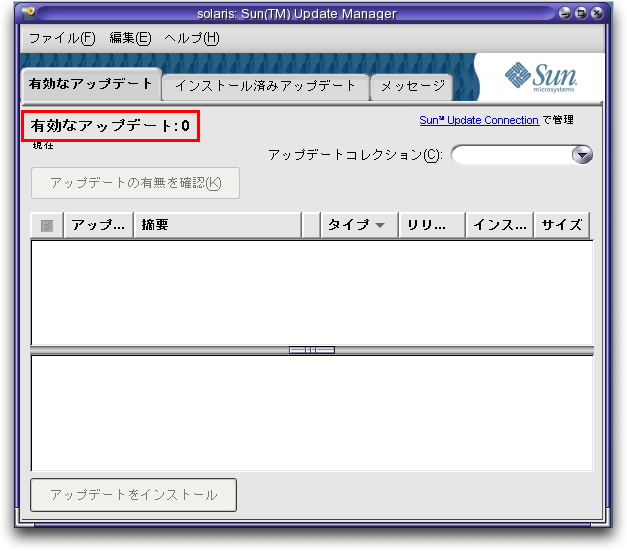Expand the アップデートコレクション dropdown arrow
The image size is (627, 551).
tap(582, 155)
